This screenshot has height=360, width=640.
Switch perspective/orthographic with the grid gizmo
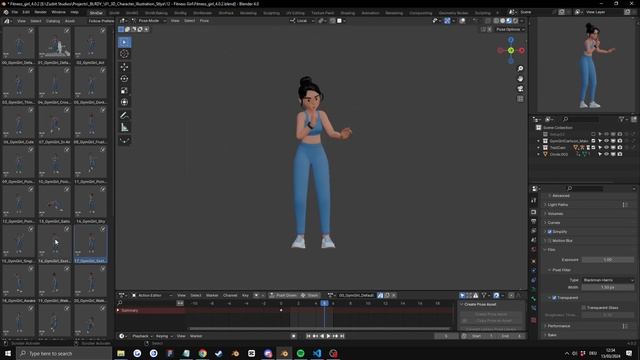point(520,99)
